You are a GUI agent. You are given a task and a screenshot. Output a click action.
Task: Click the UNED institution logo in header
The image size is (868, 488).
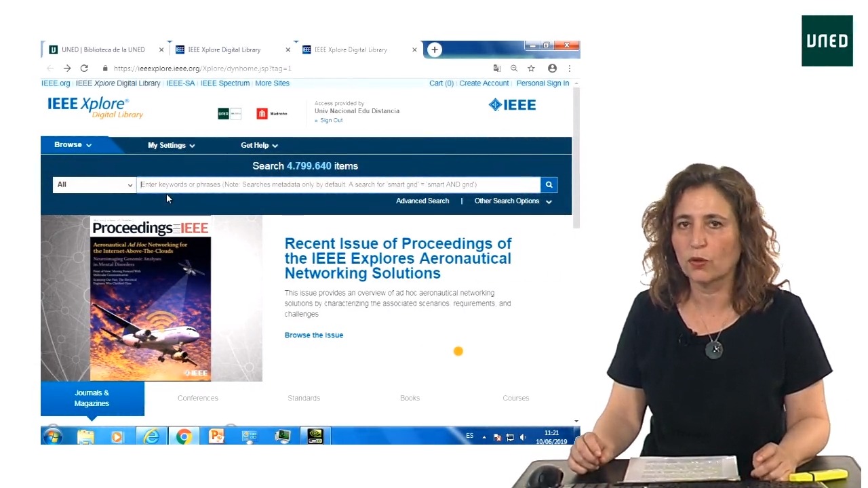point(229,113)
